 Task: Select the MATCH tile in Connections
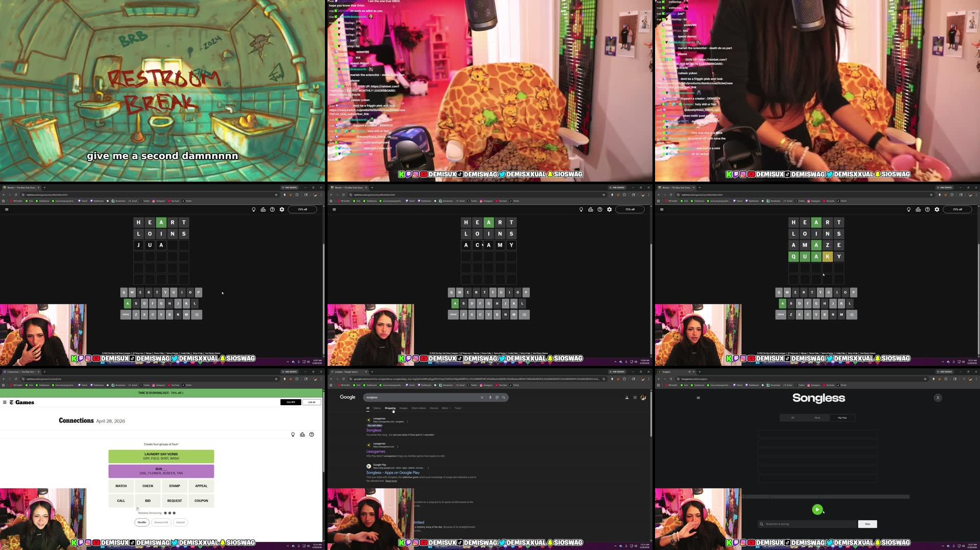pyautogui.click(x=121, y=486)
